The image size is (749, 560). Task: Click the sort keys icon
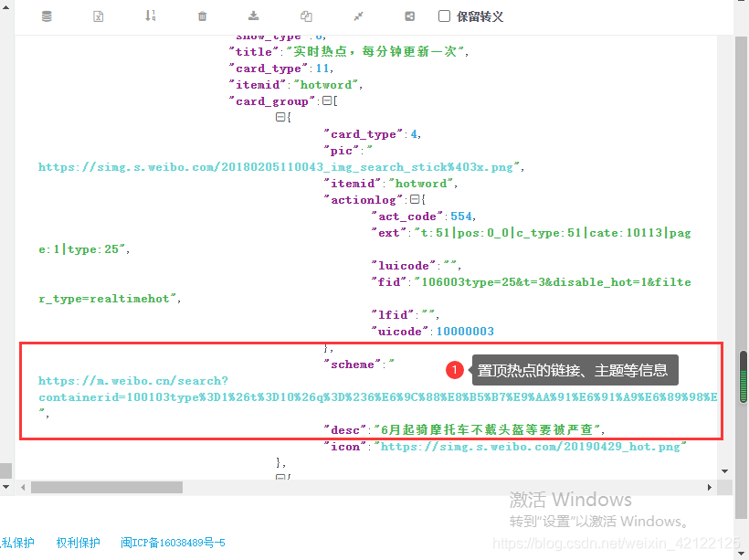pos(151,16)
